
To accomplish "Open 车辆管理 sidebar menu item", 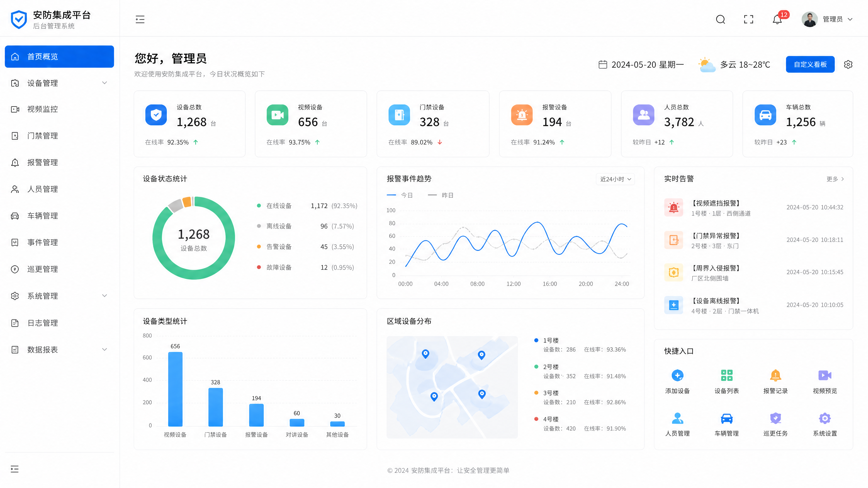I will click(59, 216).
